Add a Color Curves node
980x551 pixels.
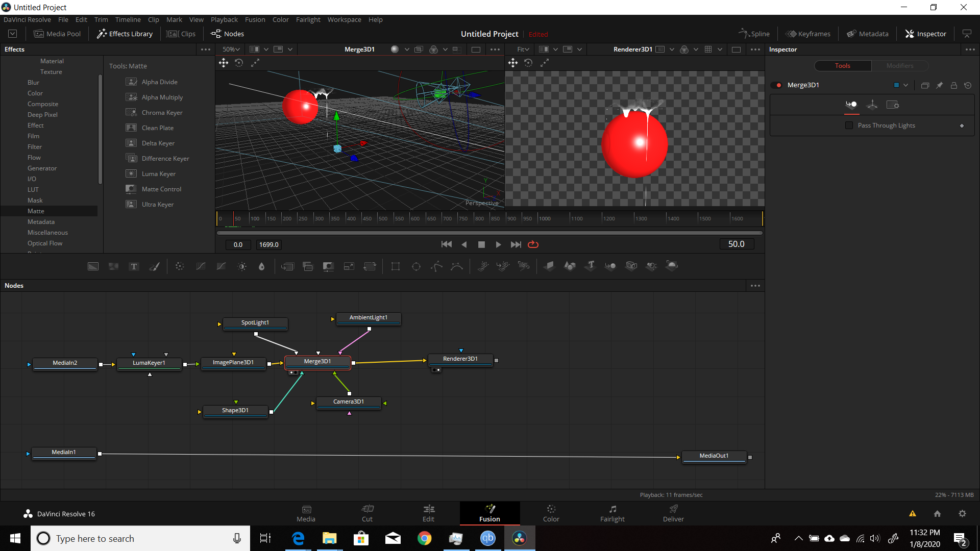[201, 266]
